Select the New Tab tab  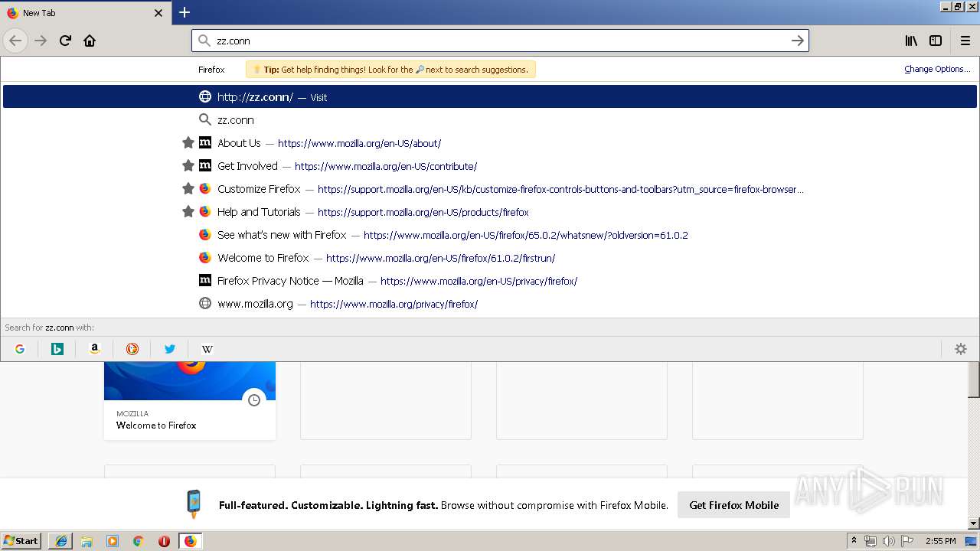84,13
